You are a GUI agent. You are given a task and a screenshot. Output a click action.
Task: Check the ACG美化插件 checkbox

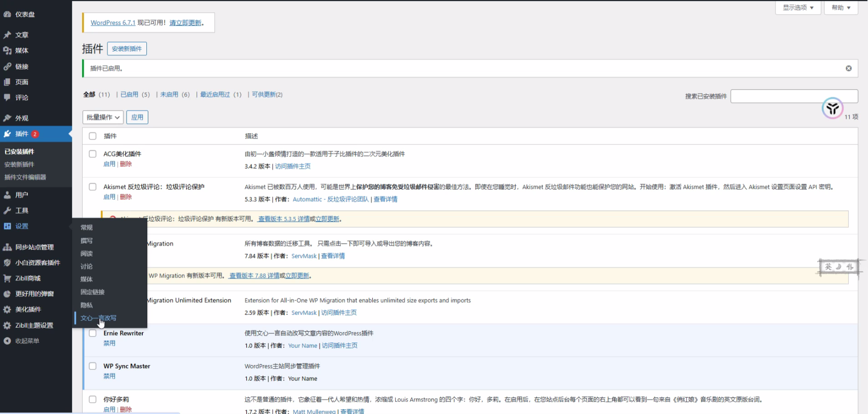(93, 154)
